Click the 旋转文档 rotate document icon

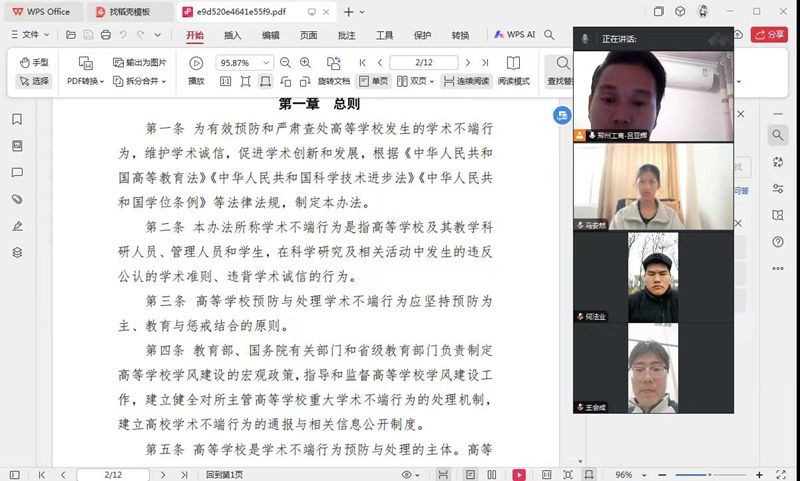pyautogui.click(x=334, y=63)
